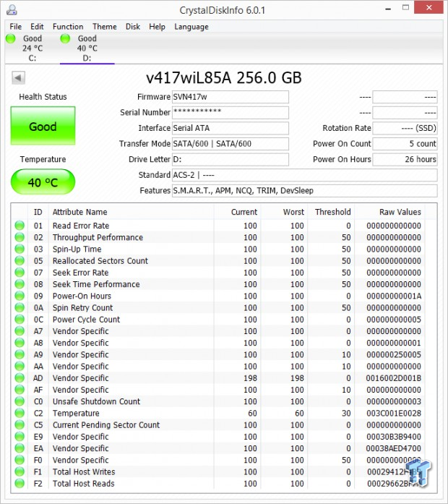The height and width of the screenshot is (504, 448).
Task: Open the Theme menu
Action: pos(104,27)
